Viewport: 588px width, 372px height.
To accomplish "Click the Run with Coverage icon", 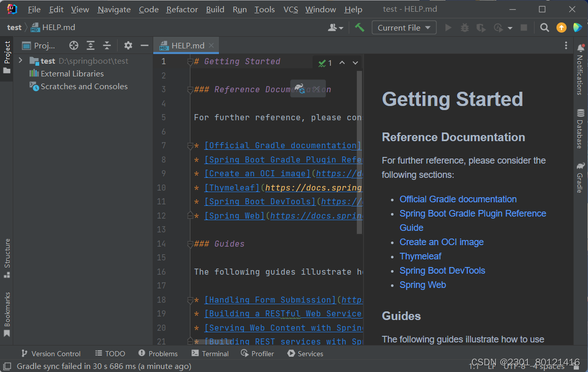I will [x=481, y=28].
